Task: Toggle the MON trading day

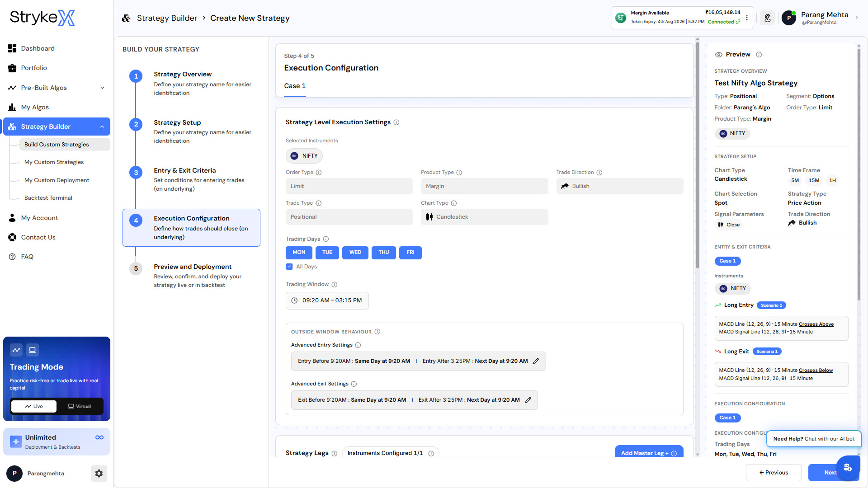Action: [x=299, y=253]
